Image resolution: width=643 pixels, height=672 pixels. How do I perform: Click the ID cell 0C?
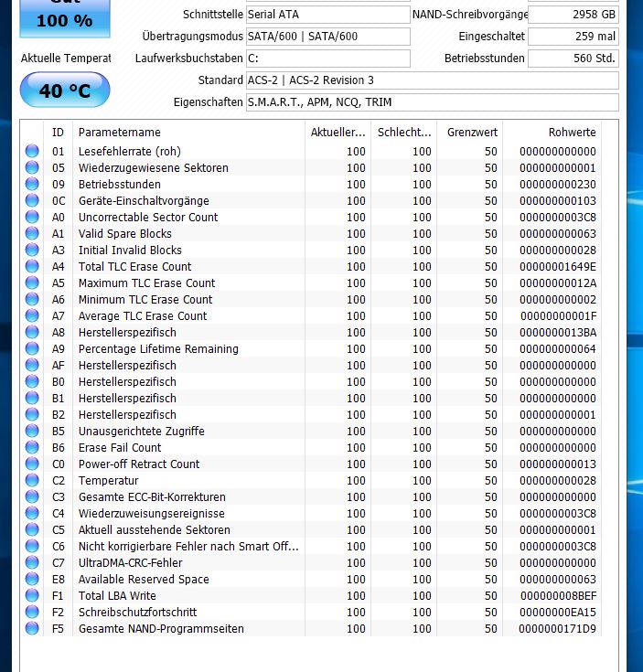point(59,200)
